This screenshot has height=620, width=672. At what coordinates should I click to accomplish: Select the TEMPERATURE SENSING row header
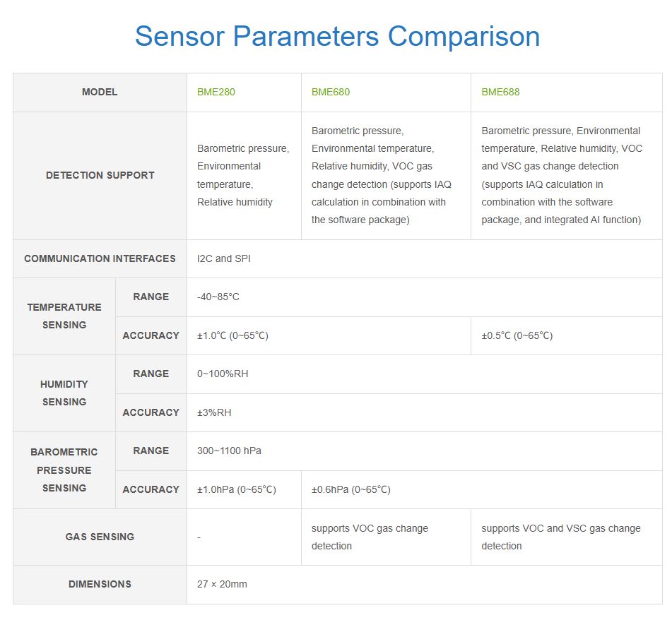click(x=64, y=316)
